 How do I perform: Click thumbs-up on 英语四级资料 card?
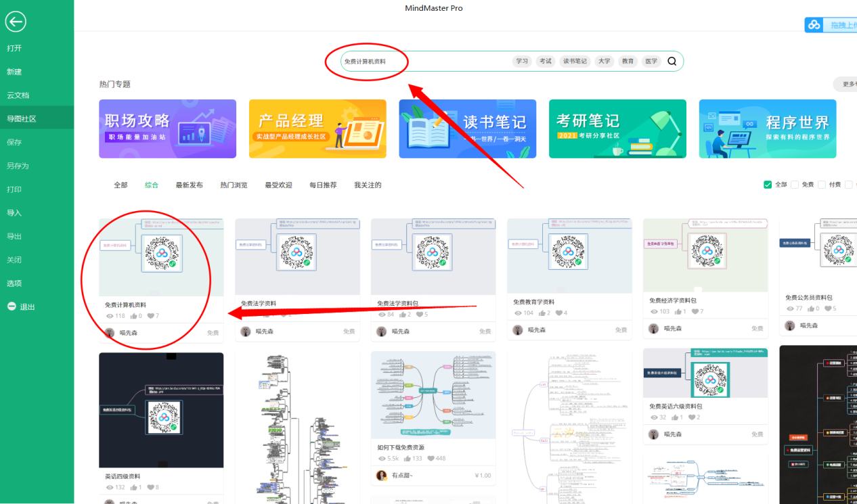pos(134,487)
